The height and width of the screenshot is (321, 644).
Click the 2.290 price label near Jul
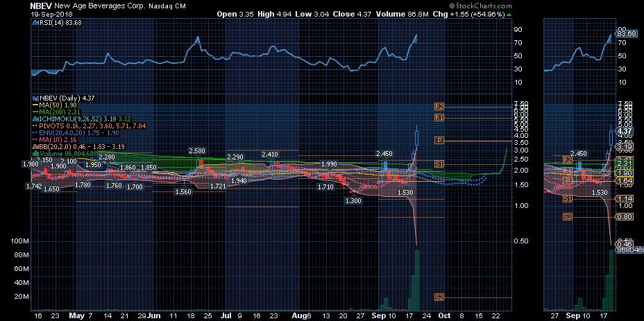coord(235,157)
